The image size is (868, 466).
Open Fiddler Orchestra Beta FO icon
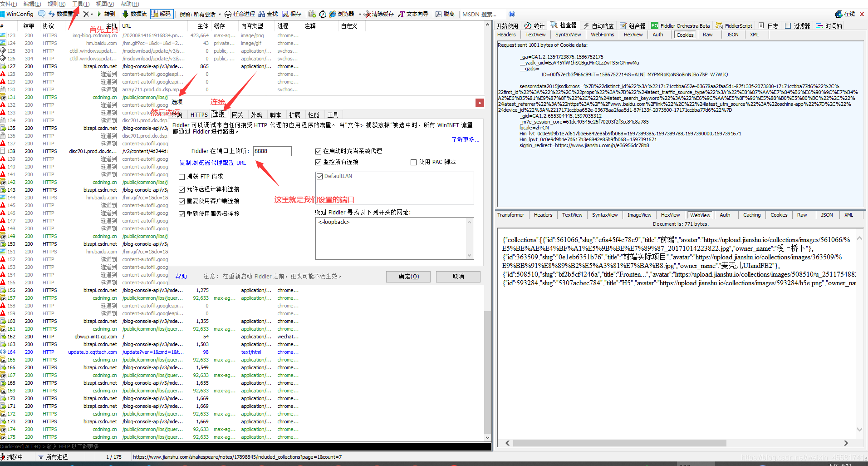click(x=655, y=25)
